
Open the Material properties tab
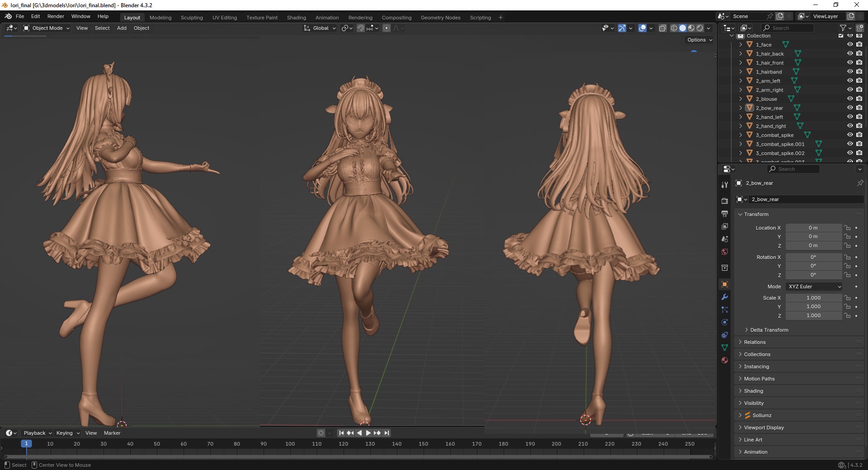[x=725, y=360]
